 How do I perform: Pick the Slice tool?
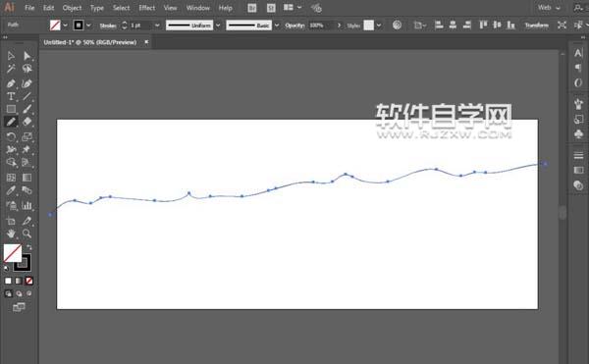pos(27,221)
